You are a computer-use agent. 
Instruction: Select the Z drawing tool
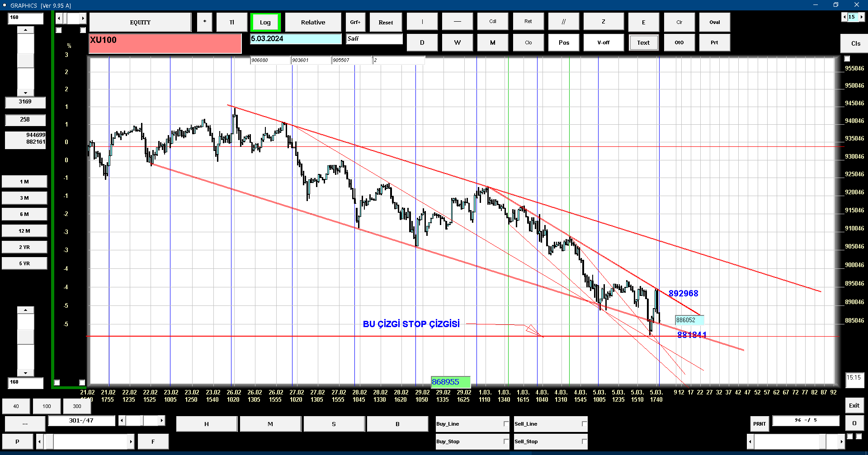click(604, 22)
